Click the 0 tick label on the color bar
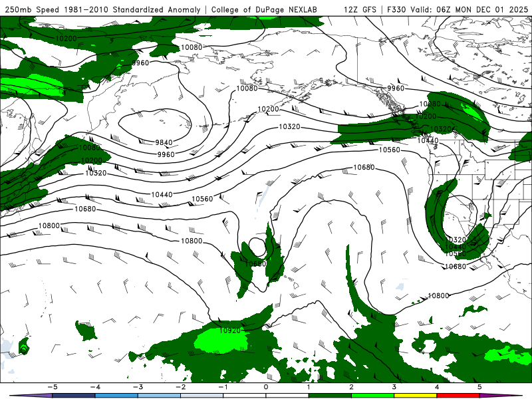 (x=266, y=387)
